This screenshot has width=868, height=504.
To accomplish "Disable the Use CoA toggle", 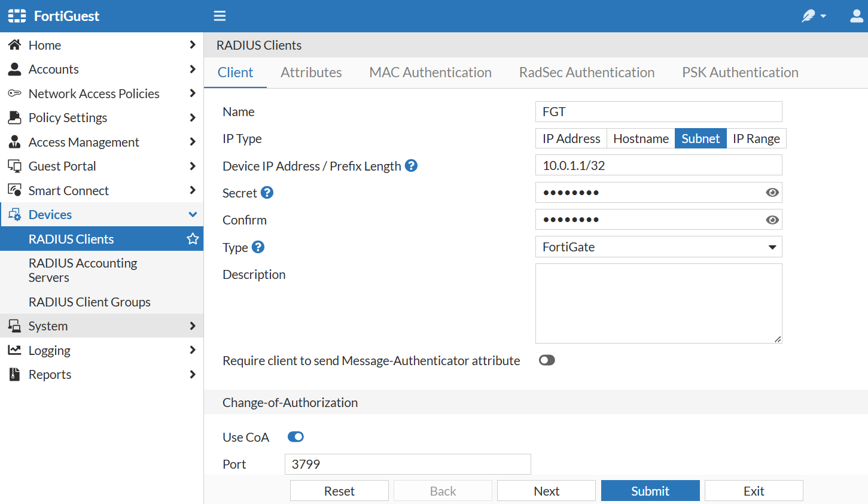I will (295, 437).
